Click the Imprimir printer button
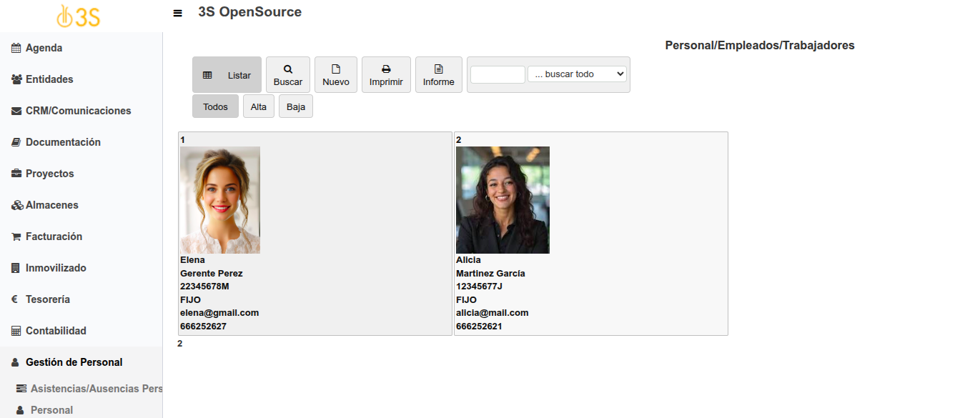This screenshot has height=418, width=980. pyautogui.click(x=386, y=75)
